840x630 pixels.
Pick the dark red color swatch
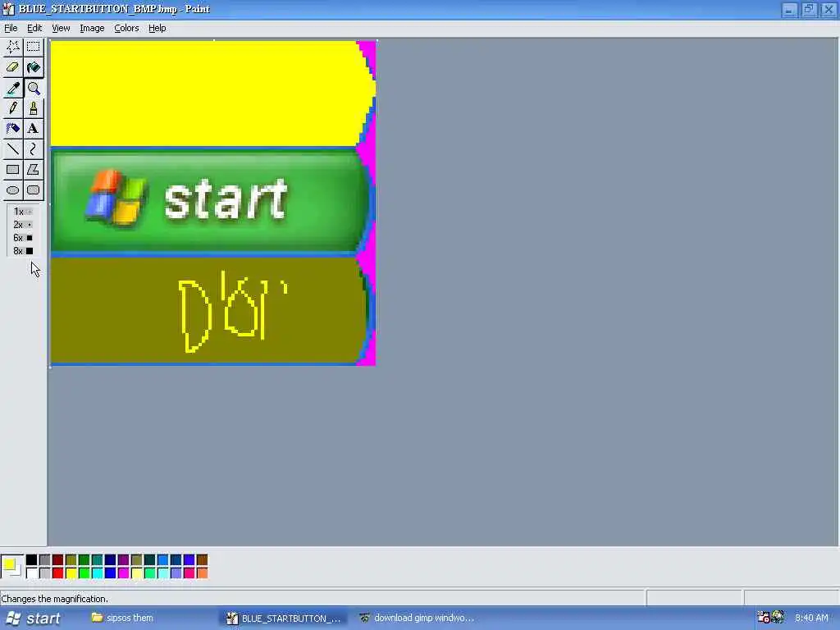(x=58, y=560)
